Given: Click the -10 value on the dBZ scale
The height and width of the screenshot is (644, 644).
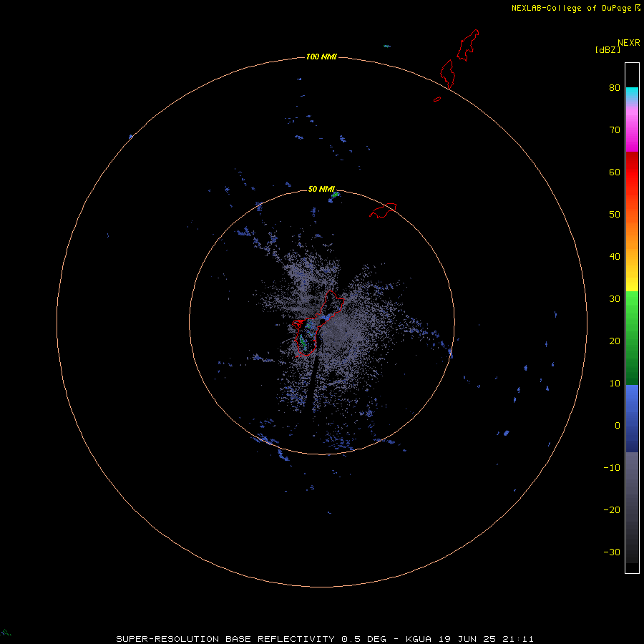Looking at the screenshot, I should [x=612, y=468].
